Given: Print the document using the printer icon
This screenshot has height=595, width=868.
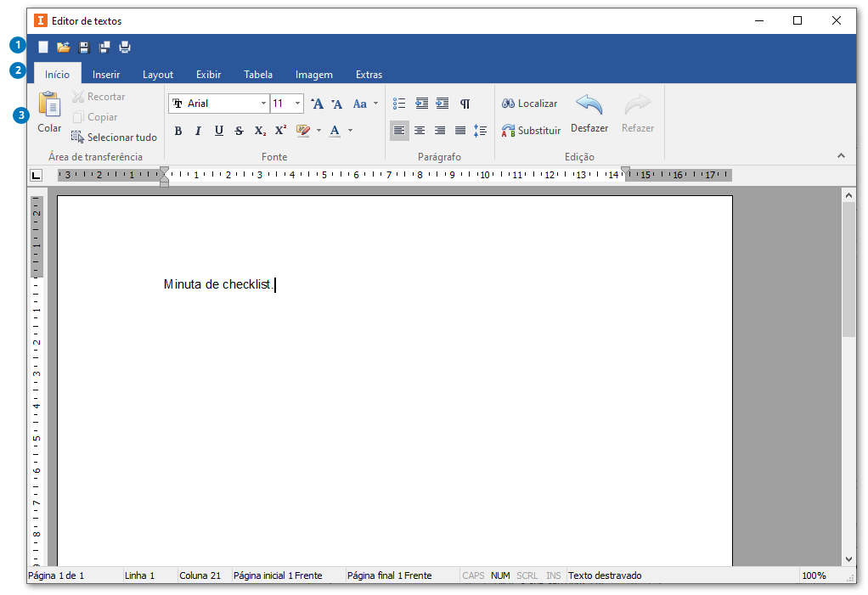Looking at the screenshot, I should [125, 48].
